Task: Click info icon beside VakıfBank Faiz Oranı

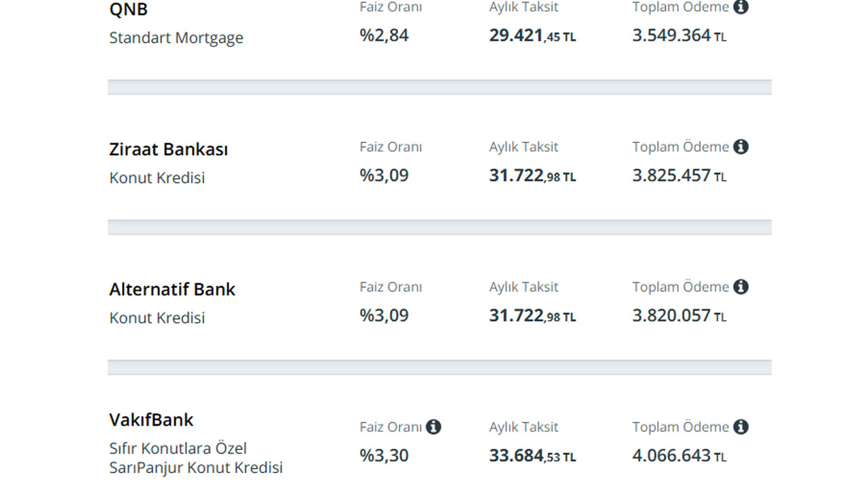Action: [x=433, y=427]
